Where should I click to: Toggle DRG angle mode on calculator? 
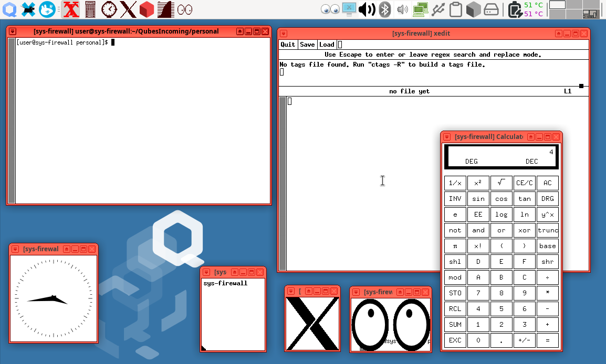pos(548,199)
